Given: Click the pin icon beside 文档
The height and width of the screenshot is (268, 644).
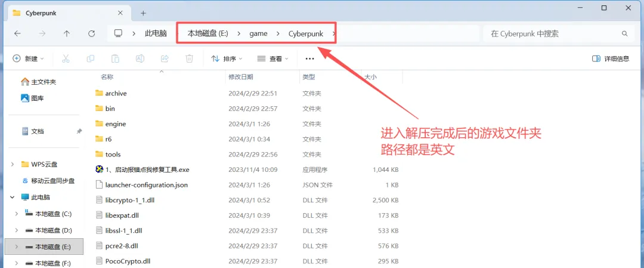Looking at the screenshot, I should pyautogui.click(x=79, y=131).
